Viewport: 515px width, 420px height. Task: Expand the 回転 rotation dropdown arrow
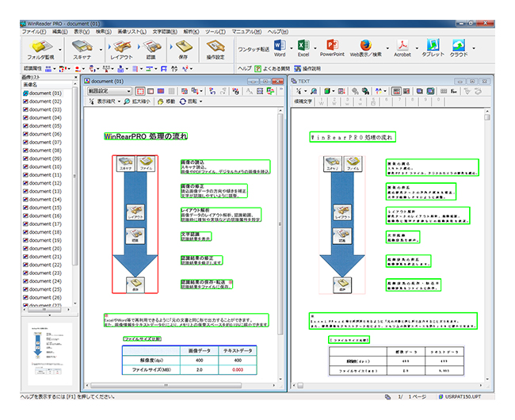[200, 101]
